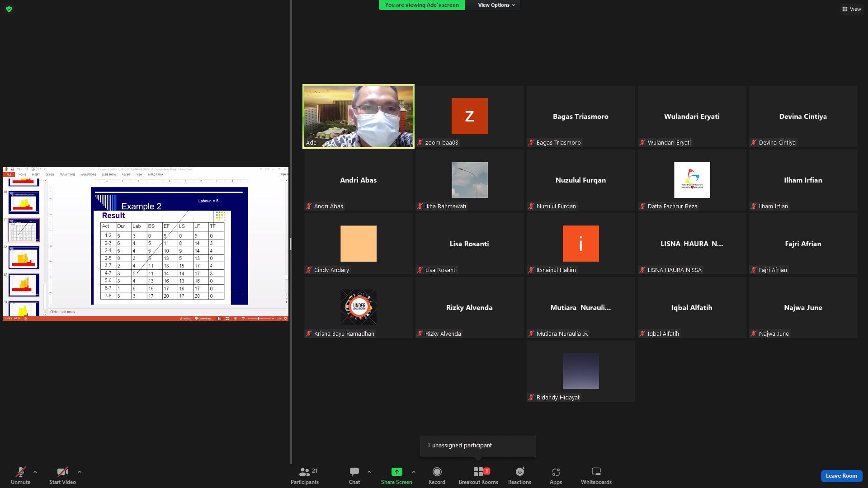Unmute the microphone in Zoom
The image size is (868, 488).
pos(20,476)
